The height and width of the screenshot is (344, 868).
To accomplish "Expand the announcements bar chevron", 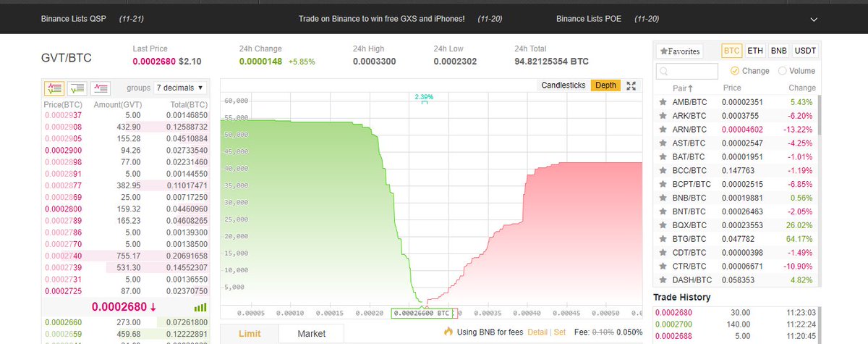I will [814, 20].
